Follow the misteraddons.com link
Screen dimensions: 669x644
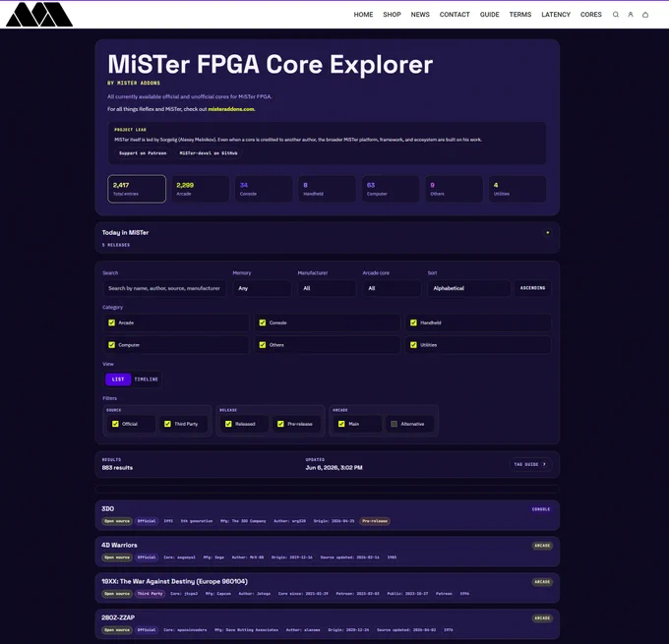pyautogui.click(x=231, y=109)
